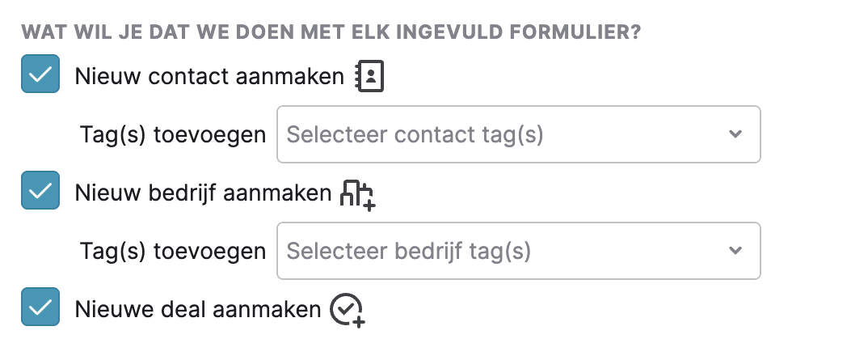
Task: Click the 'Nieuw contact aanmaken' label text
Action: tap(209, 77)
